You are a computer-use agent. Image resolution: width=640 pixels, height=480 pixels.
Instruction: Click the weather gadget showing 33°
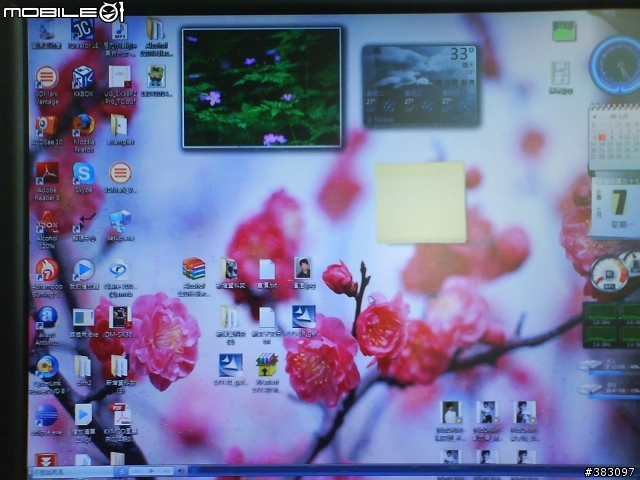[420, 85]
